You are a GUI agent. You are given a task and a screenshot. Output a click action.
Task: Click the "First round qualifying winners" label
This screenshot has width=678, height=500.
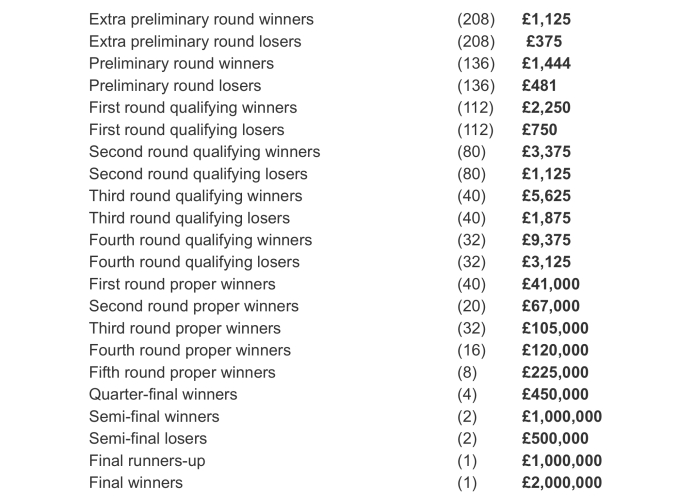coord(193,108)
